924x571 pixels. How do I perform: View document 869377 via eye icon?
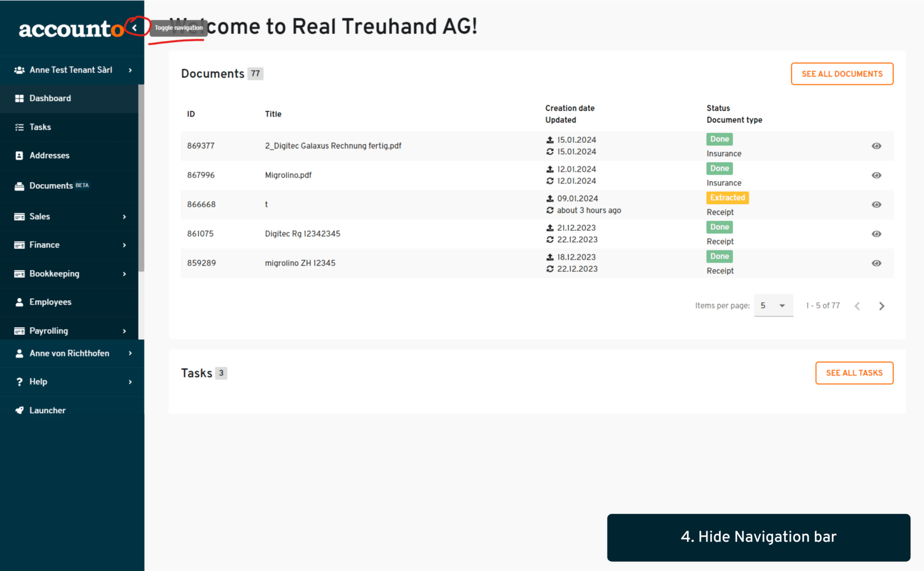[876, 146]
